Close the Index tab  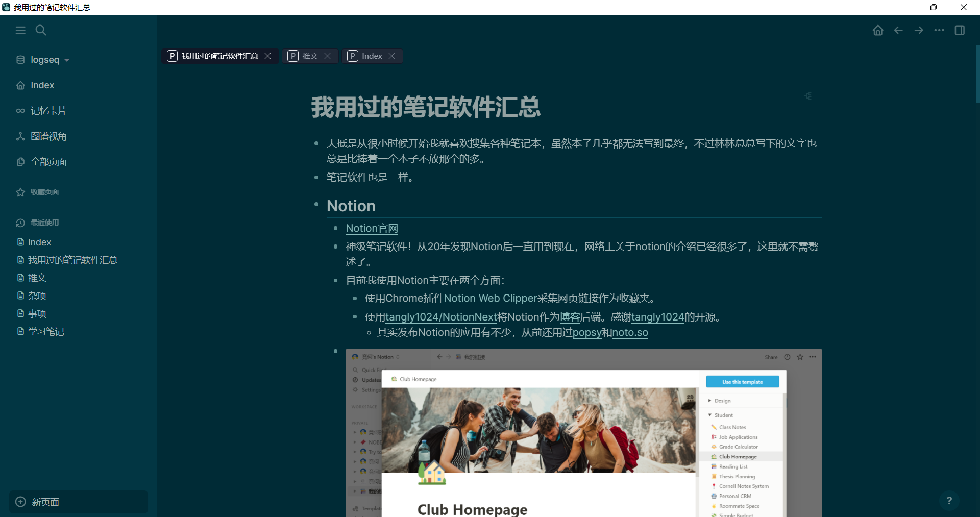click(392, 56)
